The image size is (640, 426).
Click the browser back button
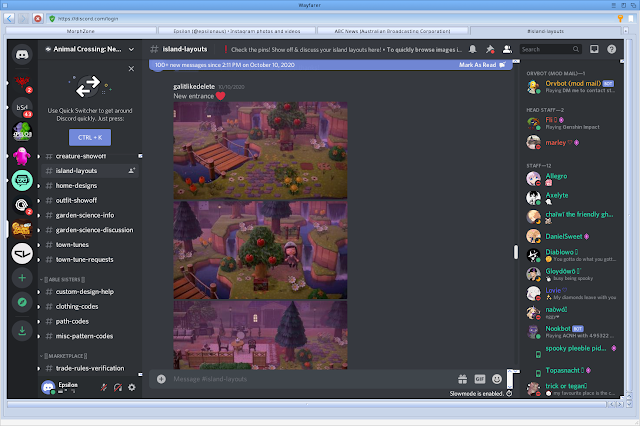[x=9, y=18]
